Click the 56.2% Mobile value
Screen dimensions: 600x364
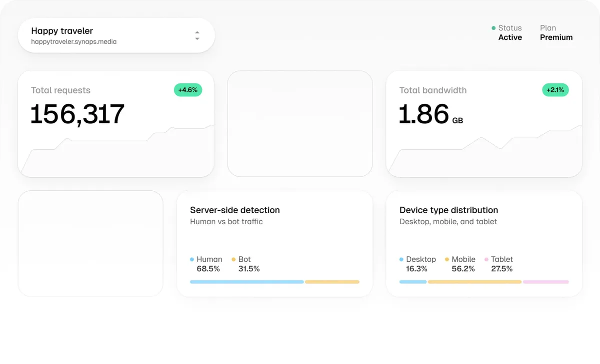(x=463, y=269)
